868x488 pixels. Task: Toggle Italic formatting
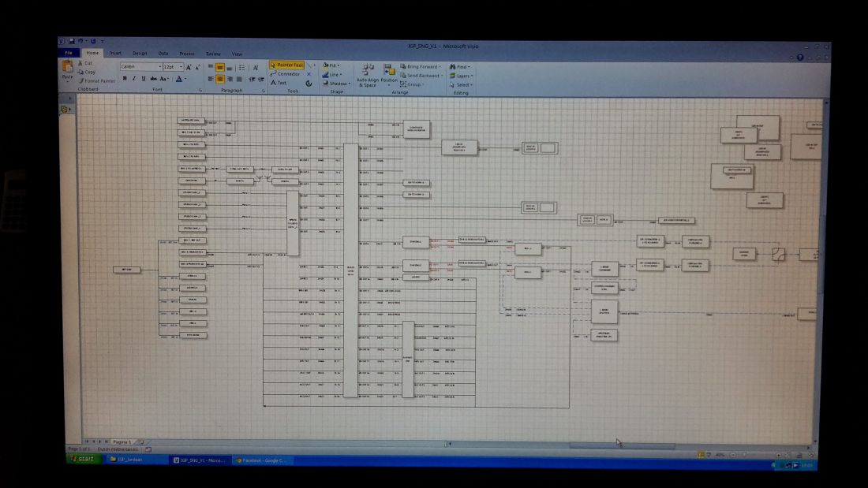click(133, 79)
